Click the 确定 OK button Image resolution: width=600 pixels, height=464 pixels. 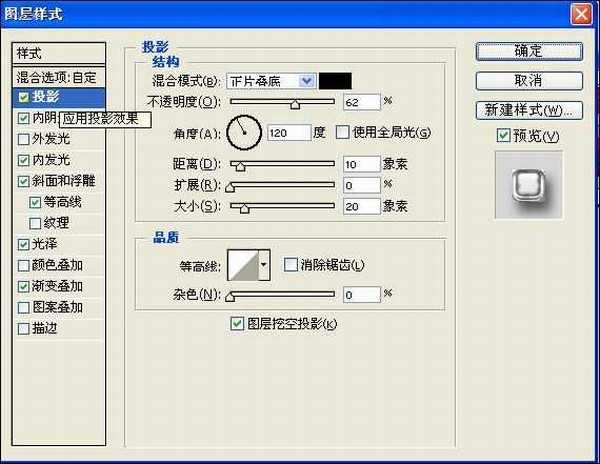pos(527,51)
